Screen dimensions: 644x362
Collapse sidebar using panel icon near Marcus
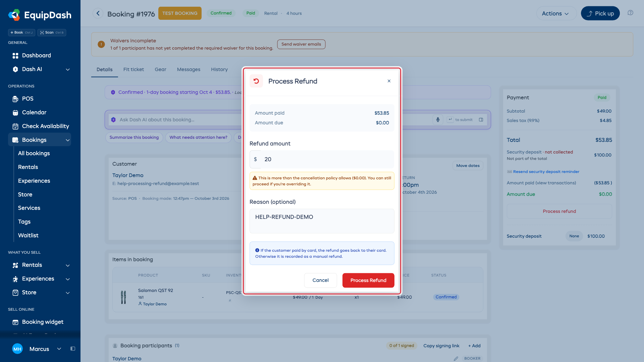73,349
